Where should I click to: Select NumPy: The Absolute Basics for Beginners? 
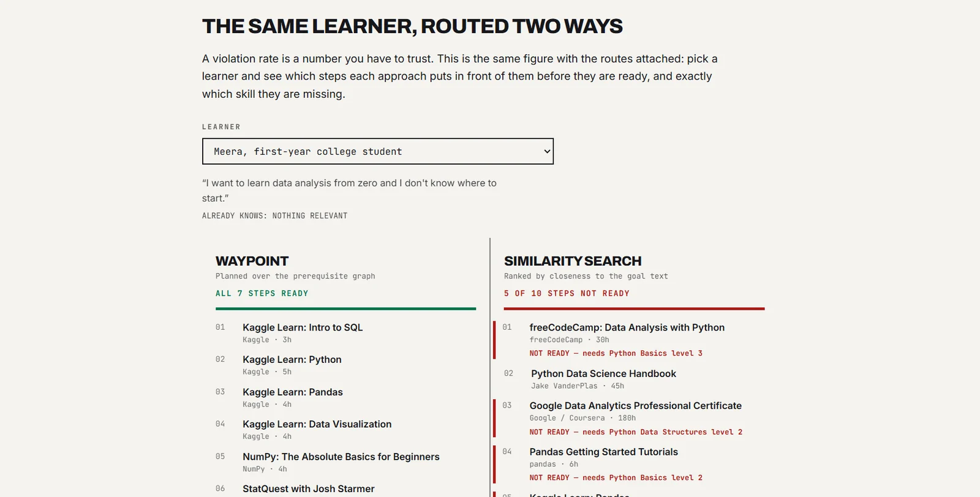pyautogui.click(x=341, y=457)
